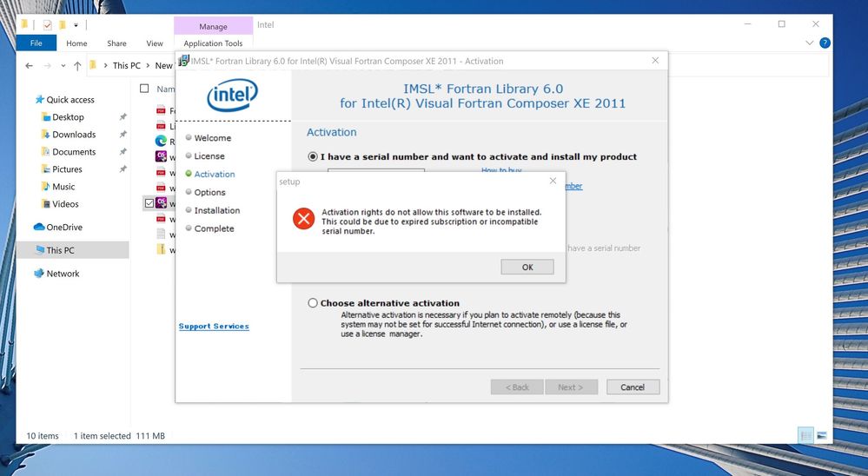Switch to details view using the status bar icon
The width and height of the screenshot is (868, 476).
(805, 435)
